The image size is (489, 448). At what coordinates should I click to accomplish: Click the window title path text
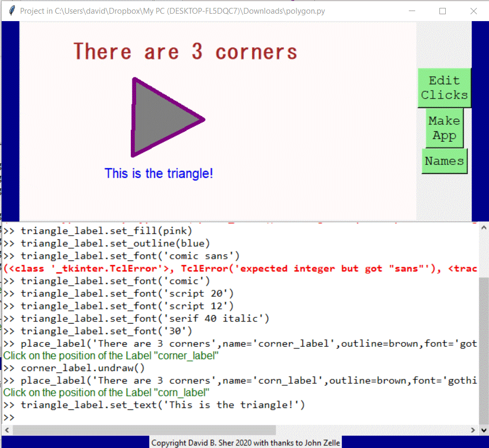pyautogui.click(x=172, y=11)
